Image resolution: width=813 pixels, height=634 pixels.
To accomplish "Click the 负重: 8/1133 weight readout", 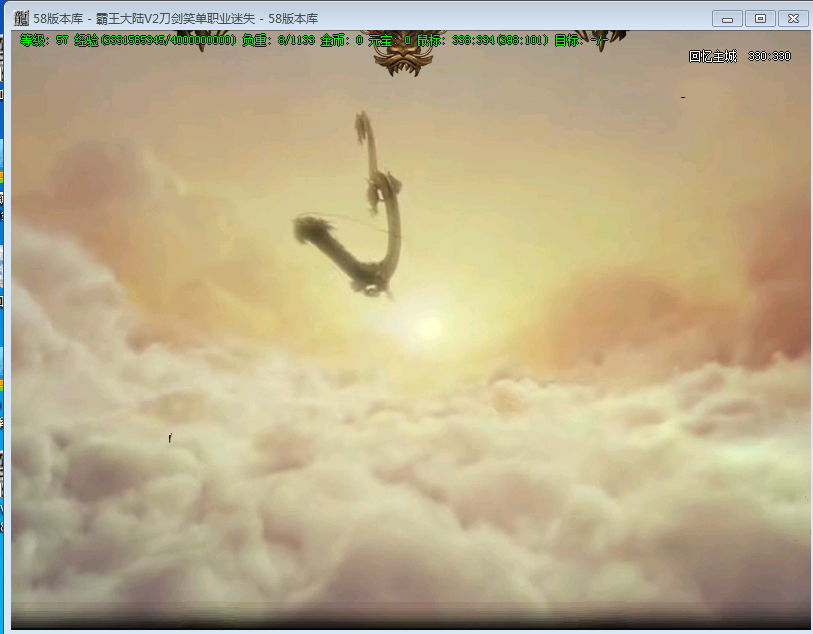I will 278,40.
